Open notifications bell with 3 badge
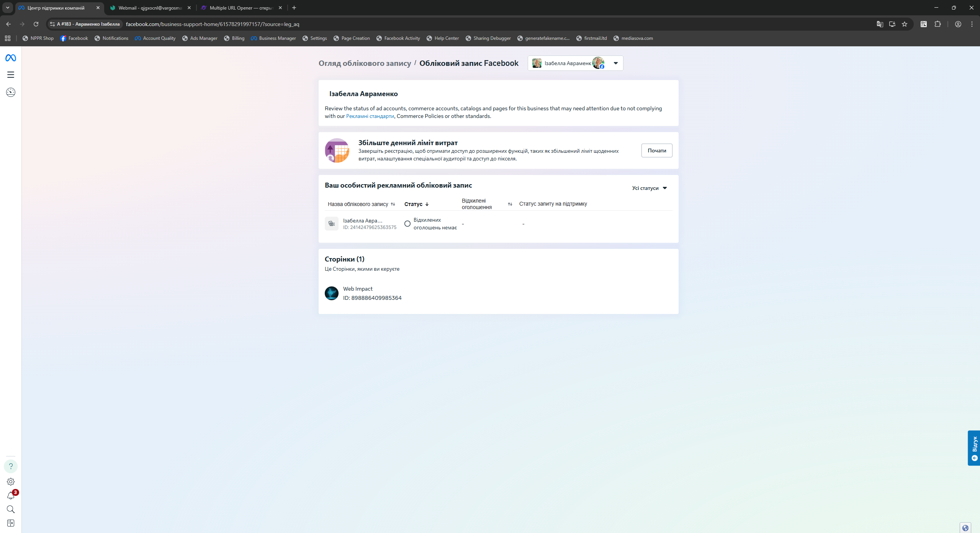Screen dimensions: 980x533 click(x=11, y=496)
